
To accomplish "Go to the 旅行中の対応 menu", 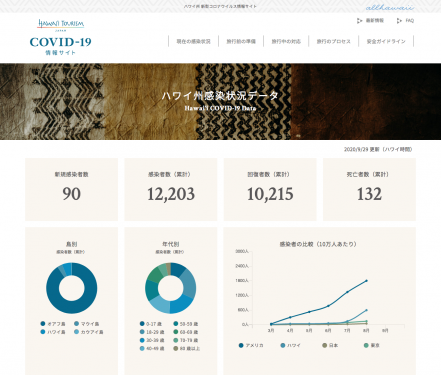I will point(286,41).
